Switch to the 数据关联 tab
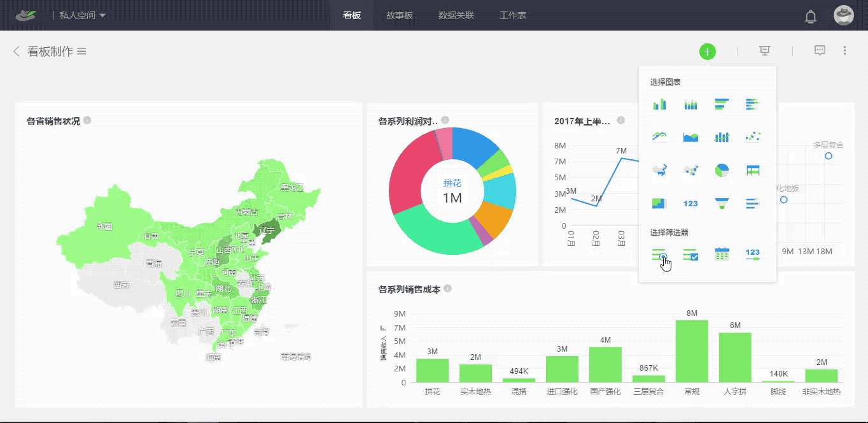868x423 pixels. [x=456, y=15]
